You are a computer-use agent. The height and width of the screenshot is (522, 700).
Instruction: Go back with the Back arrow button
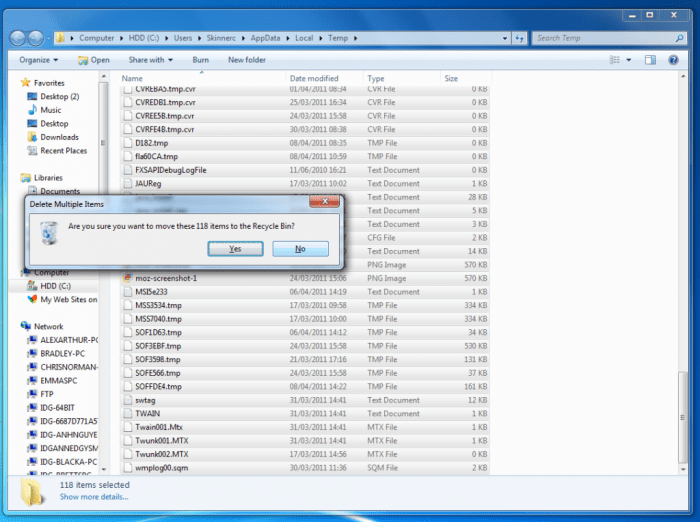pyautogui.click(x=17, y=38)
